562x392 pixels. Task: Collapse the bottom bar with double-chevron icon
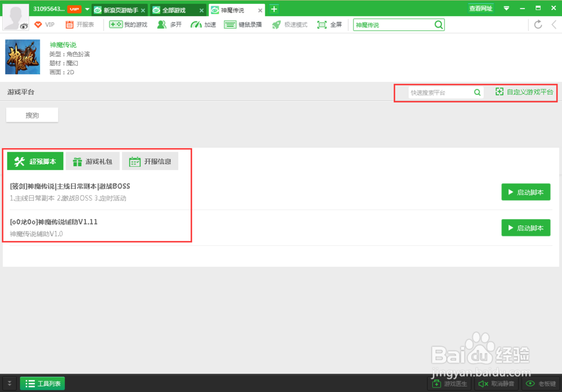coord(10,384)
